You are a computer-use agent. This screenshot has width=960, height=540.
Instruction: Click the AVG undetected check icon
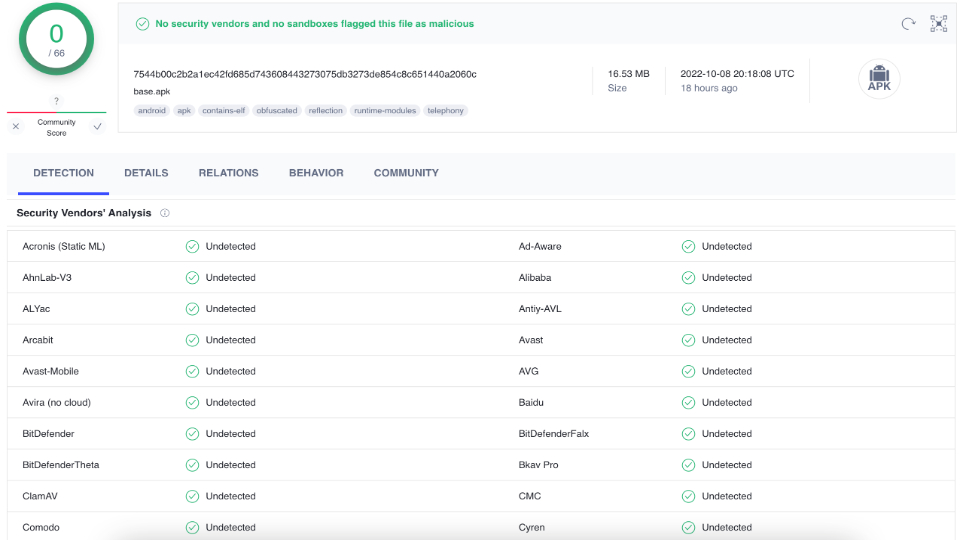pos(688,372)
